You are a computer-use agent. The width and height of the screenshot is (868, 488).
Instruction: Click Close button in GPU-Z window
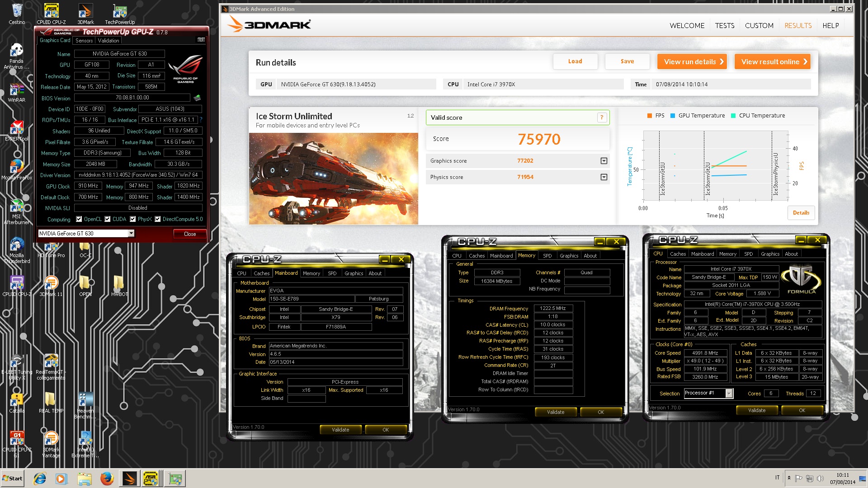tap(190, 234)
